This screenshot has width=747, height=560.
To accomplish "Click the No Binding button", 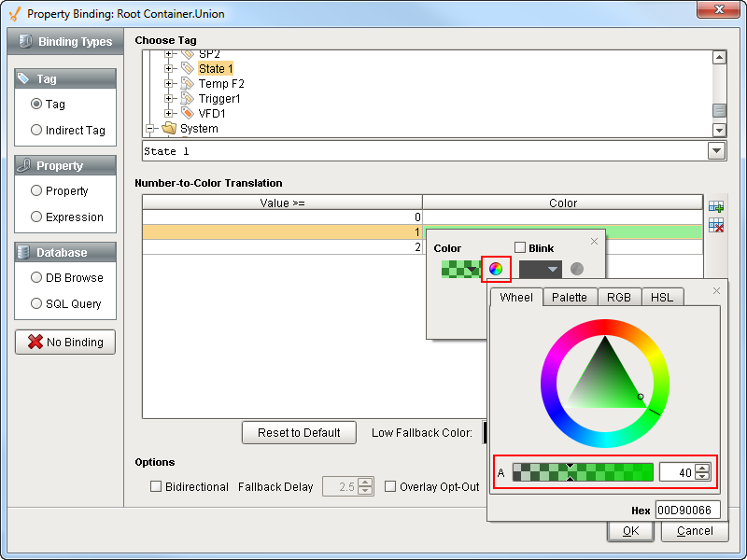I will pos(65,342).
